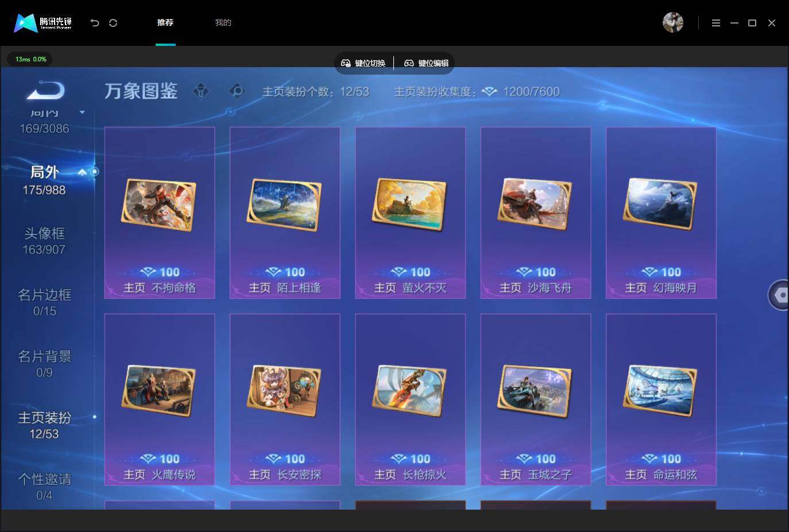
Task: Click the hexagon icon beside 万象图鉴
Action: point(237,91)
